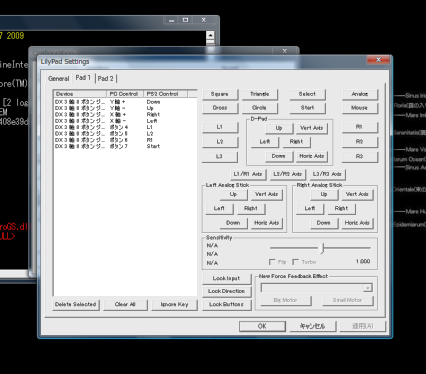Click Left in the D-Pad group

point(265,142)
